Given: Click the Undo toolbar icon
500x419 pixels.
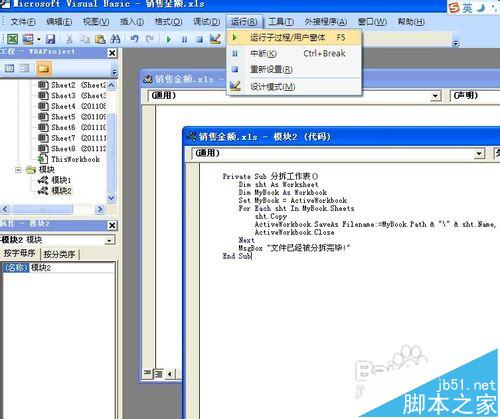Looking at the screenshot, I should (x=135, y=39).
